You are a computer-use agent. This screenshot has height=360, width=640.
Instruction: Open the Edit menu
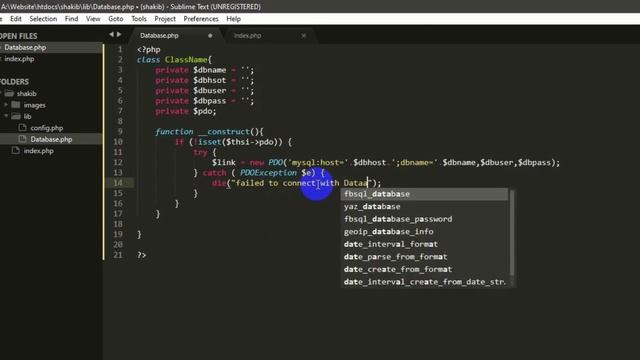[x=16, y=19]
